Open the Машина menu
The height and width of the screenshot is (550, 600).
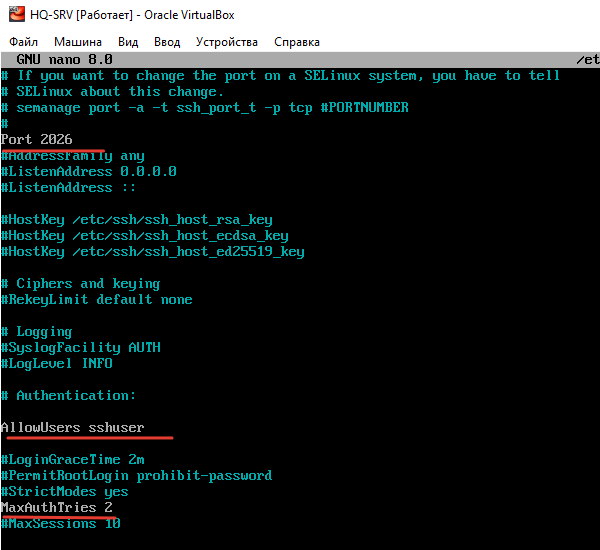pyautogui.click(x=77, y=42)
